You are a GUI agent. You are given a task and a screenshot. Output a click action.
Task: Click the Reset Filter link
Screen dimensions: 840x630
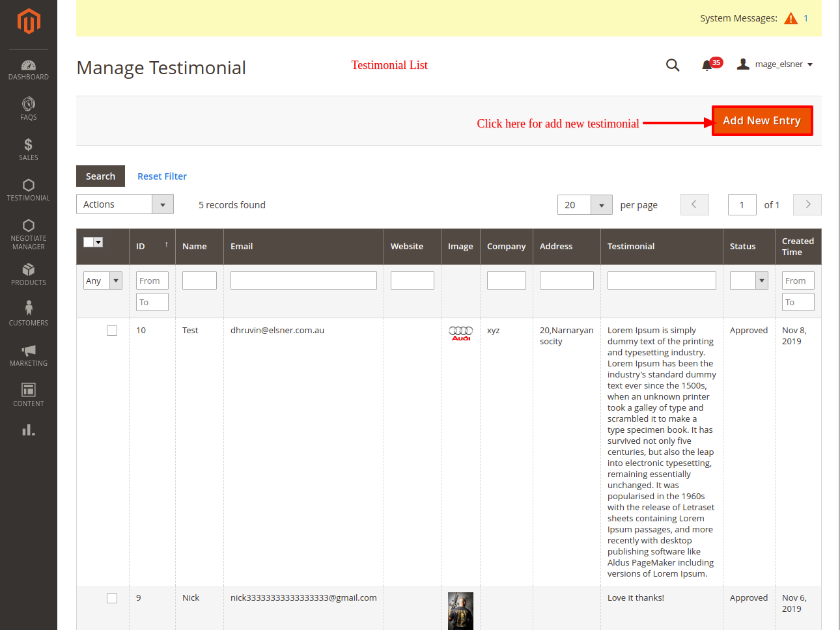[162, 176]
